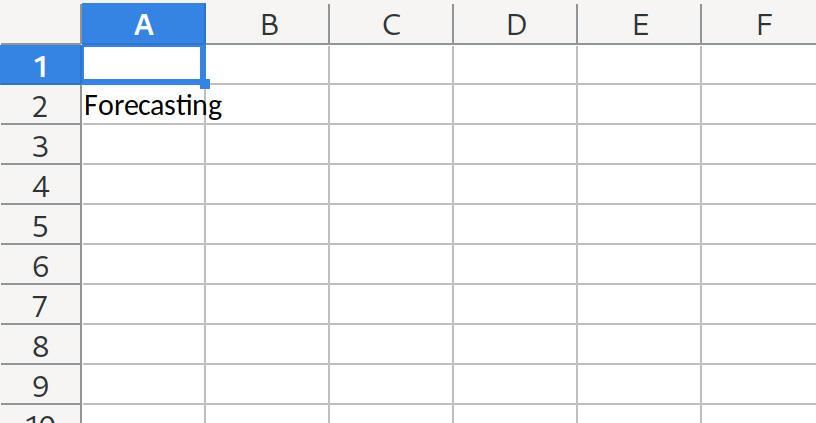This screenshot has height=423, width=816.
Task: Click column E header
Action: [639, 25]
